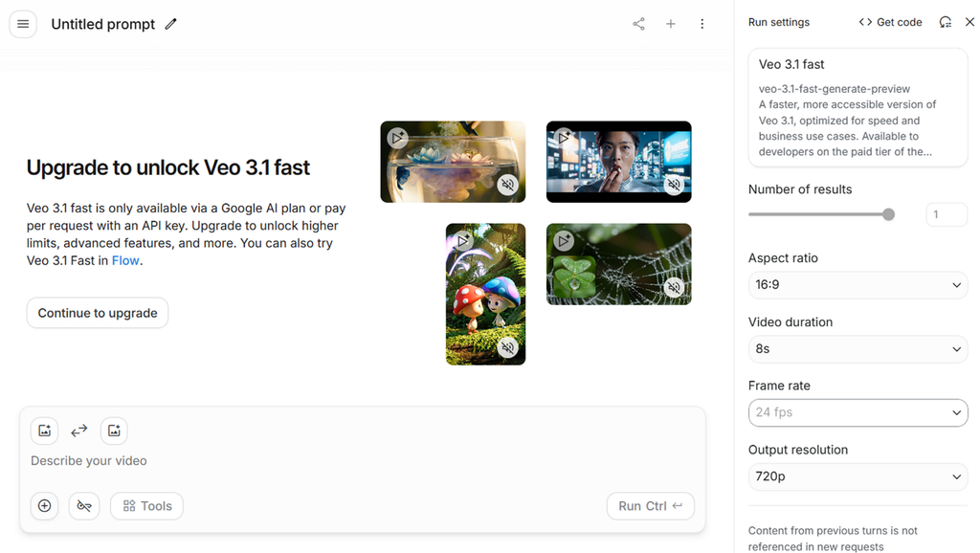Click the mushroom characters video thumbnail
This screenshot has height=553, width=980.
click(485, 295)
